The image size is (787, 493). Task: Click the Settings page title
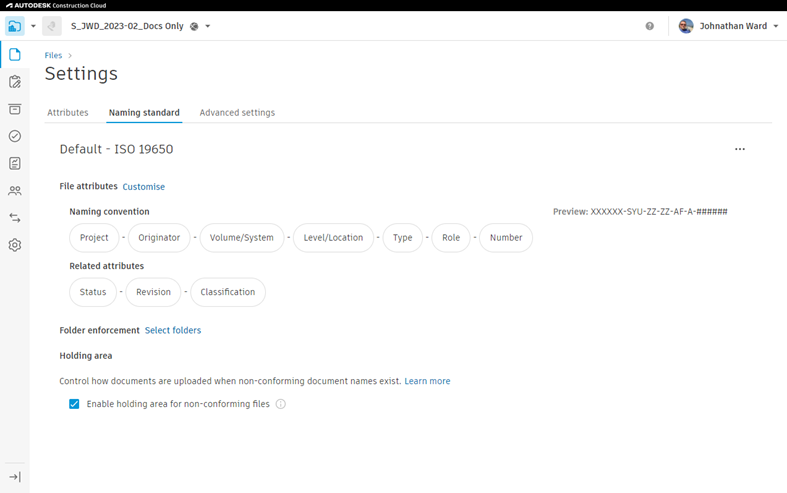pyautogui.click(x=81, y=74)
